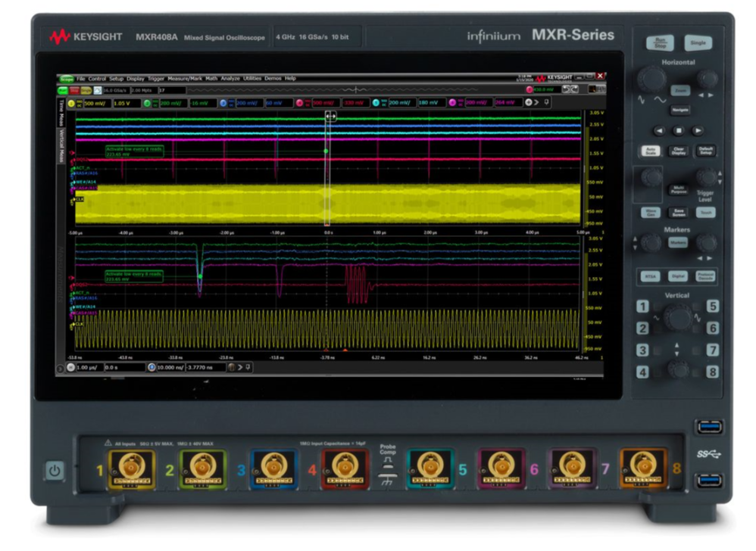Open the File menu
This screenshot has width=756, height=551.
pos(80,79)
